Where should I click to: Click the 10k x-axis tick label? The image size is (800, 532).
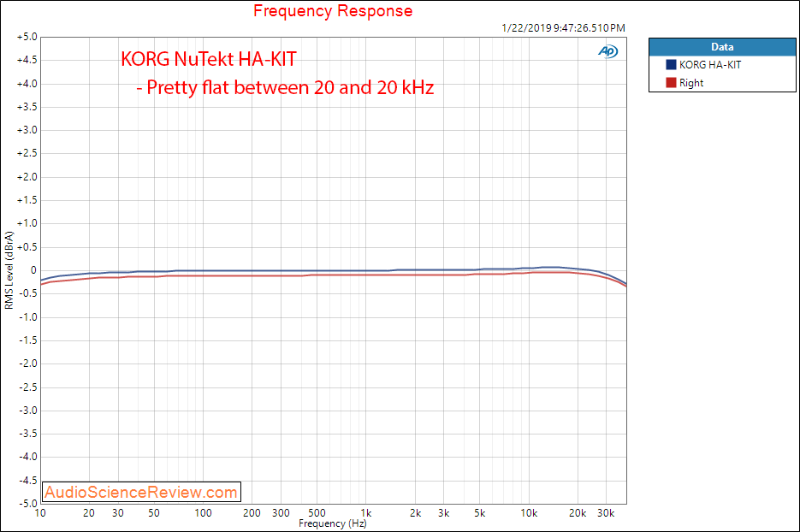(529, 513)
